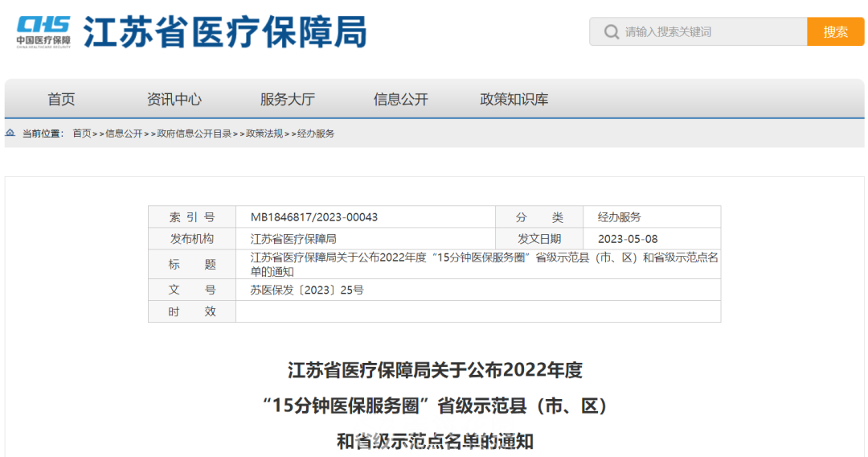The image size is (868, 457).
Task: Click document number 苏医保发〔2023〕25号
Action: [307, 290]
